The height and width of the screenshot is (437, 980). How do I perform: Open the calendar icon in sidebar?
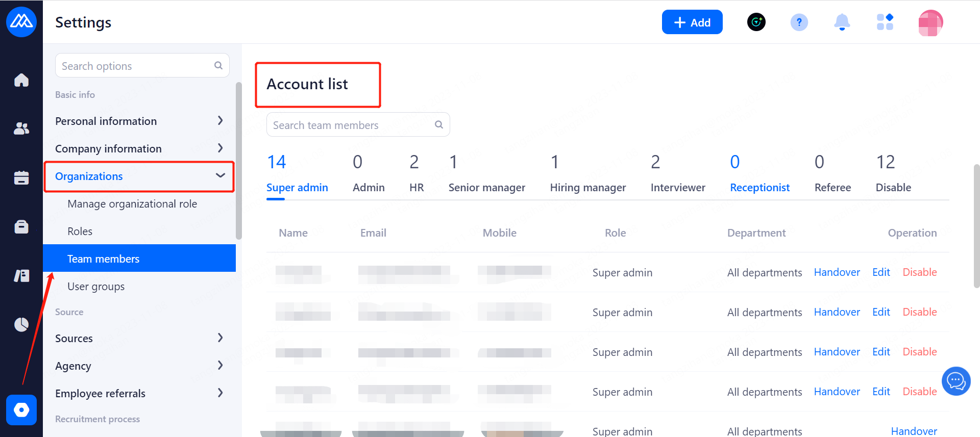pos(21,177)
